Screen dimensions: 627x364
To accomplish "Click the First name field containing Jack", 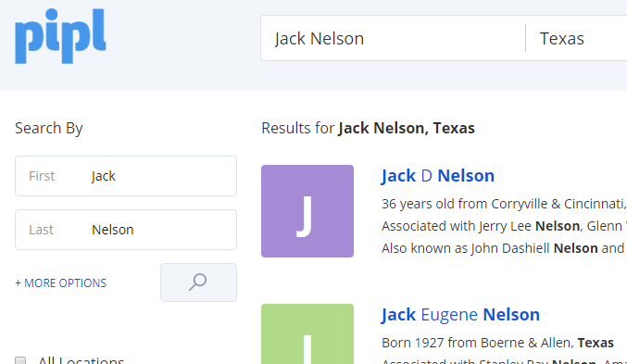I will click(126, 176).
